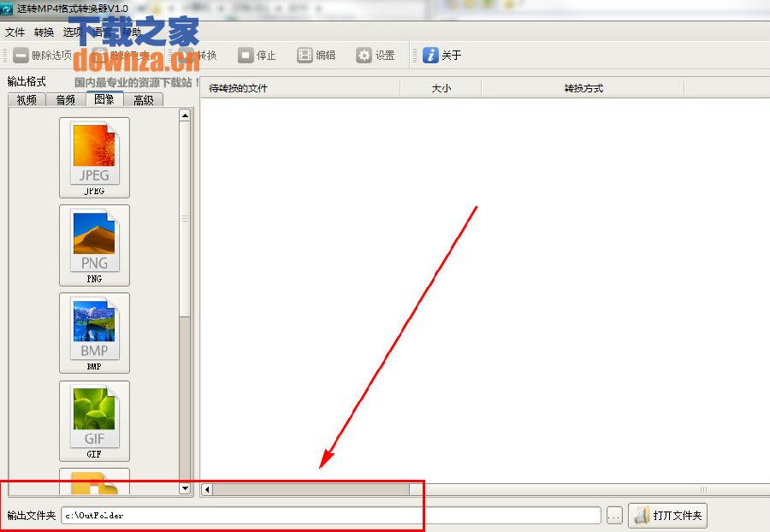This screenshot has height=532, width=770.
Task: Click the 停止 stop toolbar button
Action: [258, 56]
